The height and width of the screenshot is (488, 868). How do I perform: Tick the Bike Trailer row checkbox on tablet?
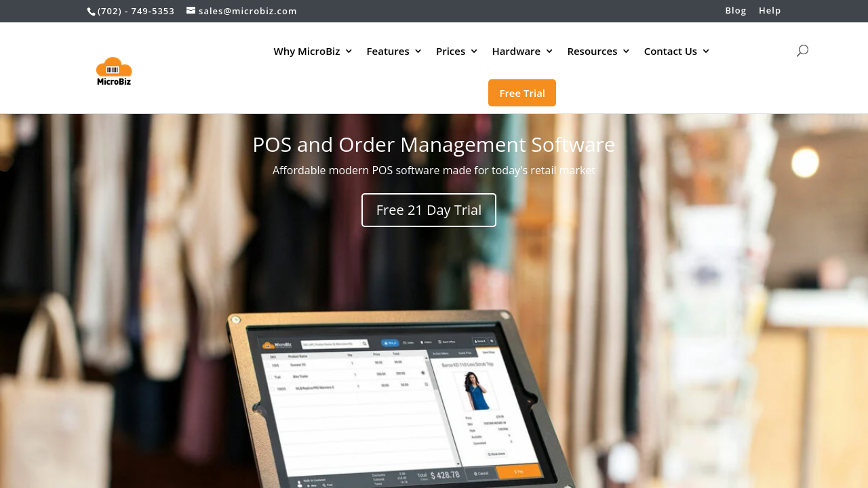(270, 376)
